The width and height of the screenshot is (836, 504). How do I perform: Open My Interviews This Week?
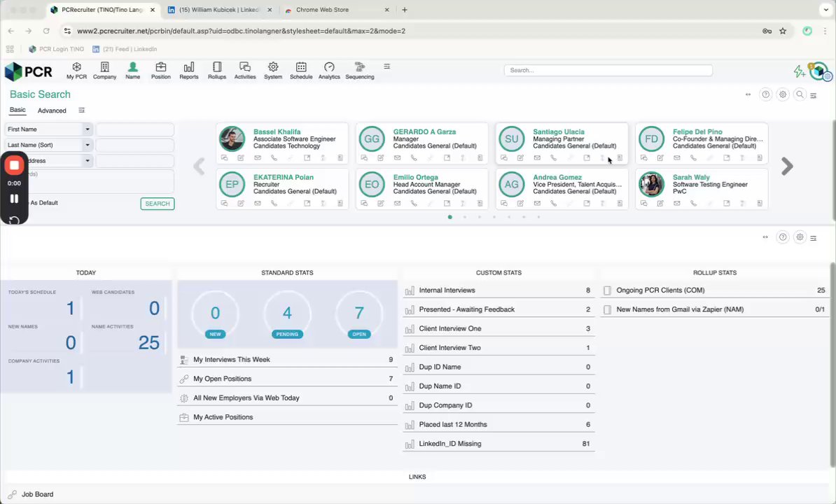[288, 360]
